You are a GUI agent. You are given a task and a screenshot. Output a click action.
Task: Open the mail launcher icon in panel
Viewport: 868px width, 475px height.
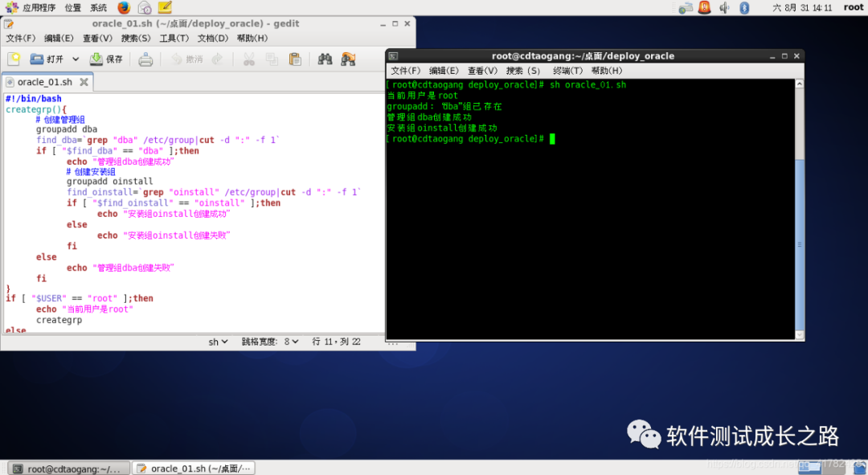pyautogui.click(x=145, y=7)
